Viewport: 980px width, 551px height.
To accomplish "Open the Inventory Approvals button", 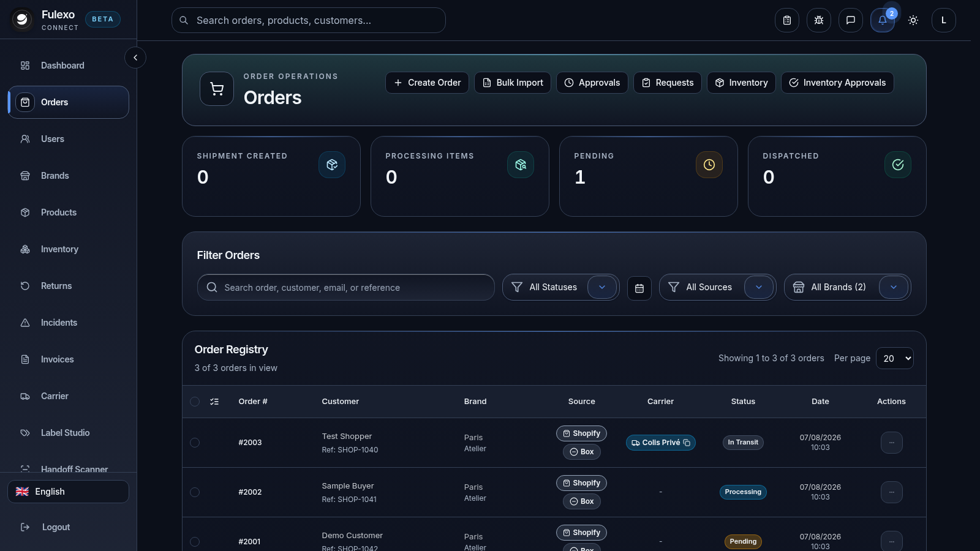I will 837,83.
